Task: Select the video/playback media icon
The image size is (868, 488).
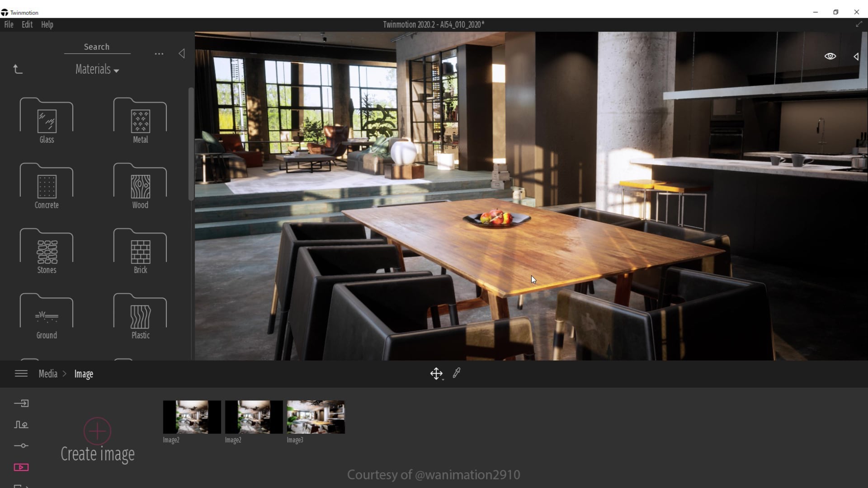Action: pyautogui.click(x=21, y=467)
